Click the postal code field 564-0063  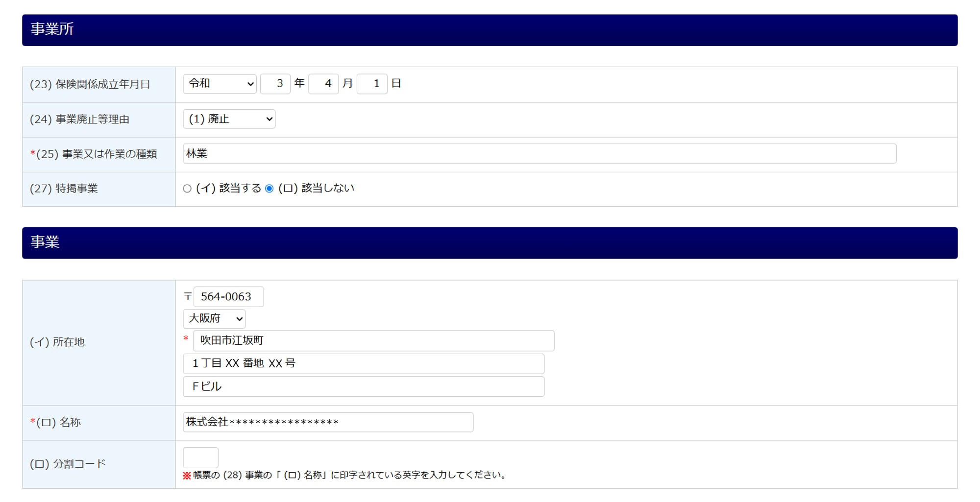228,297
